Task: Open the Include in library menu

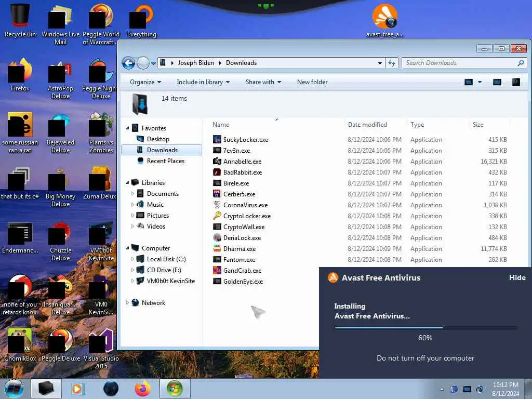Action: pyautogui.click(x=203, y=82)
